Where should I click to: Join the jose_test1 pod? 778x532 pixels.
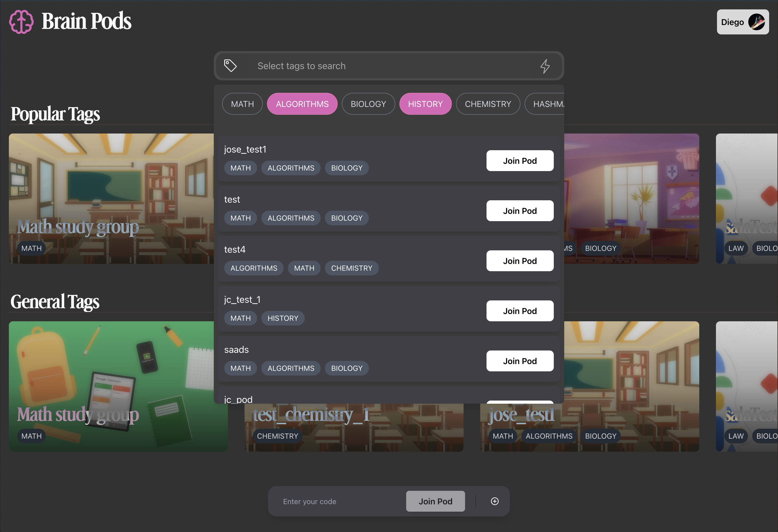[520, 161]
